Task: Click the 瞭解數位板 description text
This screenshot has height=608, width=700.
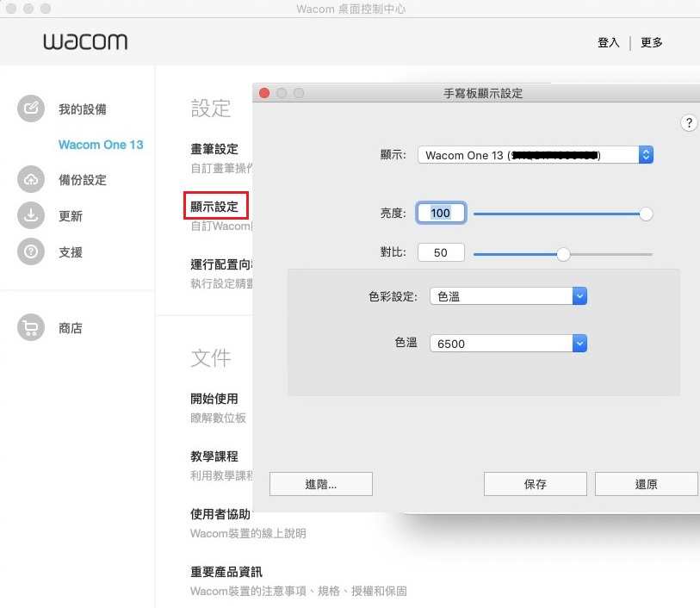Action: pyautogui.click(x=219, y=418)
